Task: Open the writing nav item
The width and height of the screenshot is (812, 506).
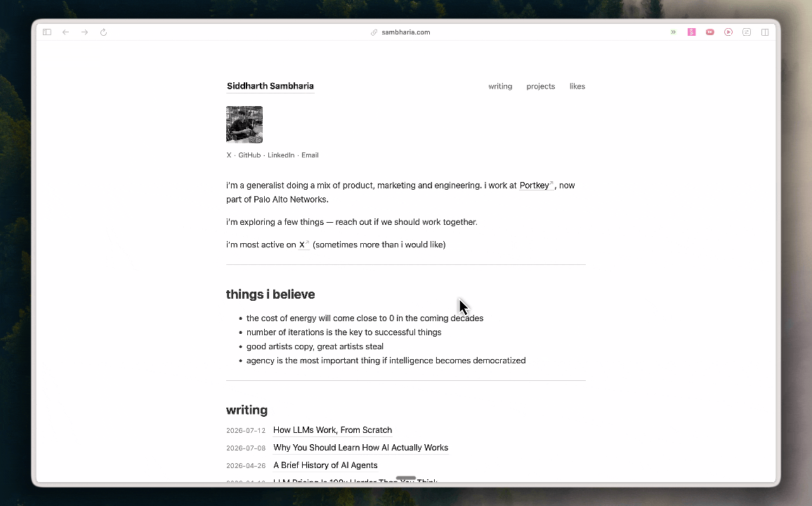Action: click(500, 86)
